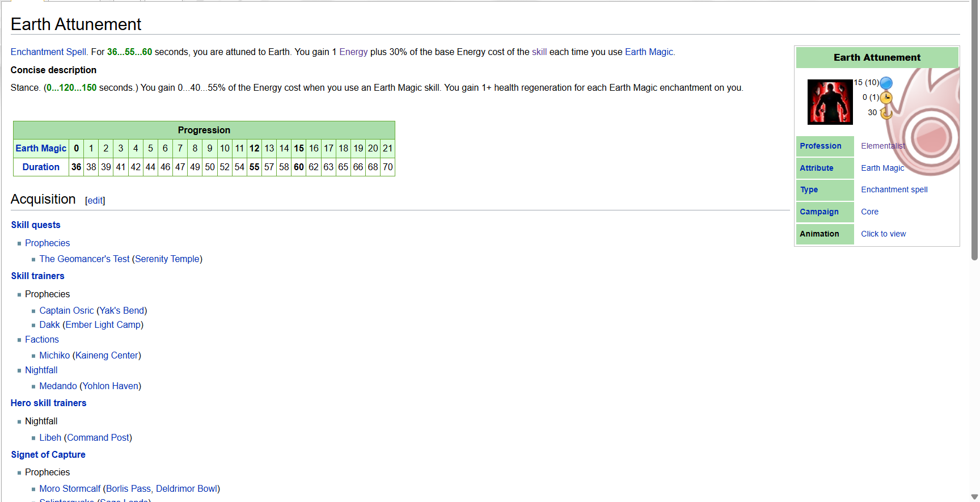Open Prophecies link under Skill quests
Screen dimensions: 980x502
click(x=48, y=243)
